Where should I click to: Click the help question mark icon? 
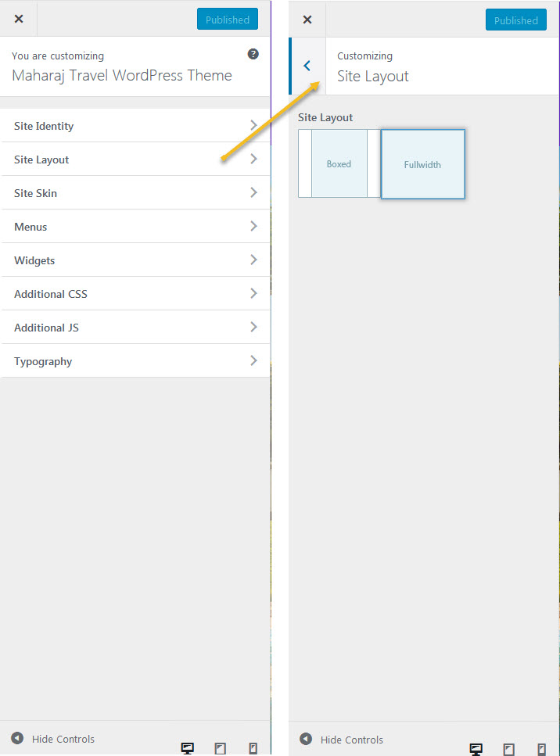tap(253, 54)
